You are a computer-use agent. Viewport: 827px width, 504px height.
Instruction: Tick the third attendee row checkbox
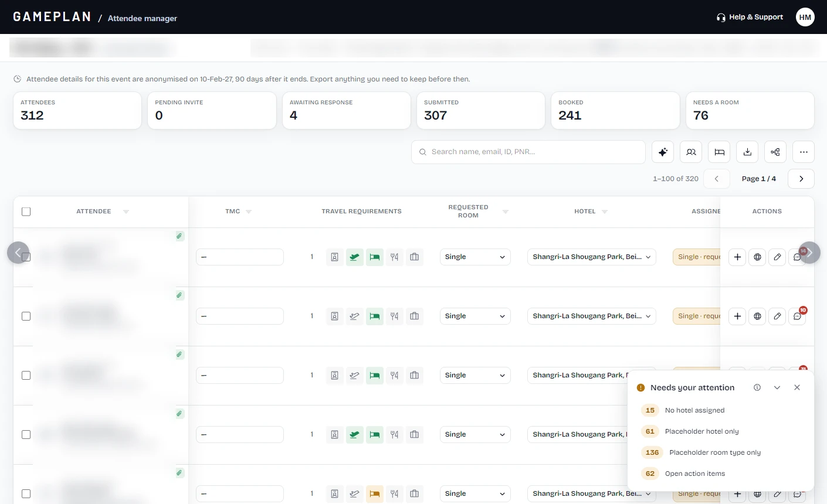pyautogui.click(x=26, y=375)
